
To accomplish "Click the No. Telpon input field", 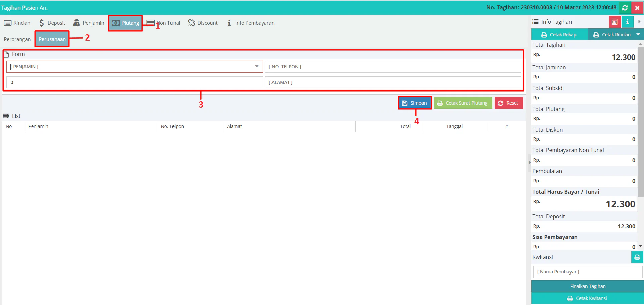I will [x=393, y=67].
